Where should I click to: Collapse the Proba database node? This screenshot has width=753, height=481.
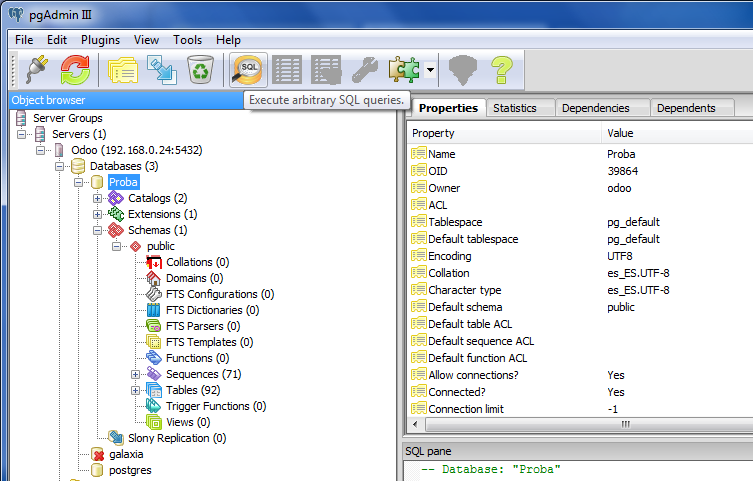click(x=78, y=182)
